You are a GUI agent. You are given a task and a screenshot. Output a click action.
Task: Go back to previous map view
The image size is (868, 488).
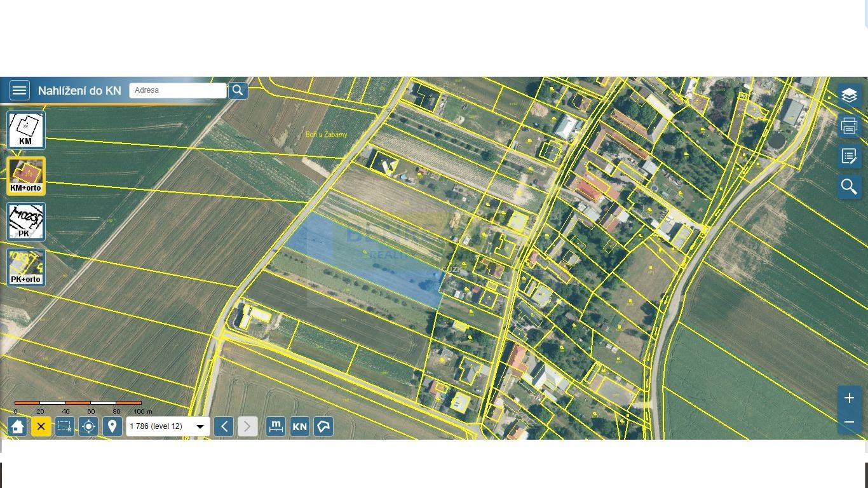224,426
